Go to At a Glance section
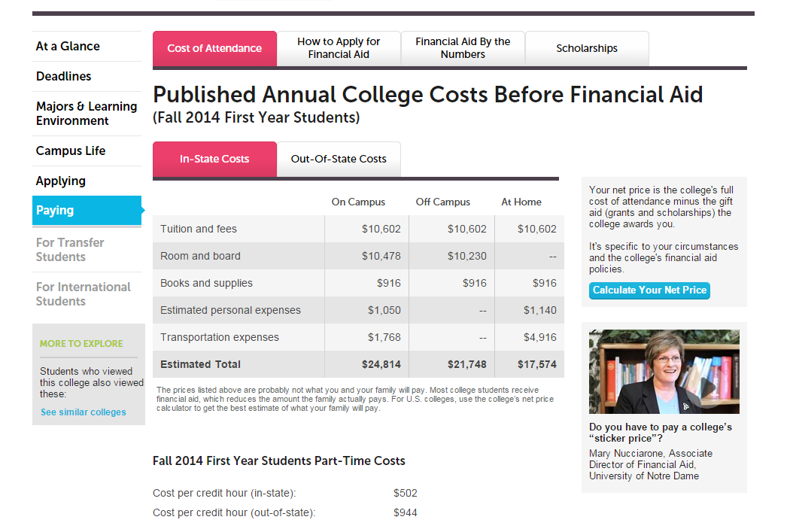This screenshot has height=532, width=796. (68, 46)
